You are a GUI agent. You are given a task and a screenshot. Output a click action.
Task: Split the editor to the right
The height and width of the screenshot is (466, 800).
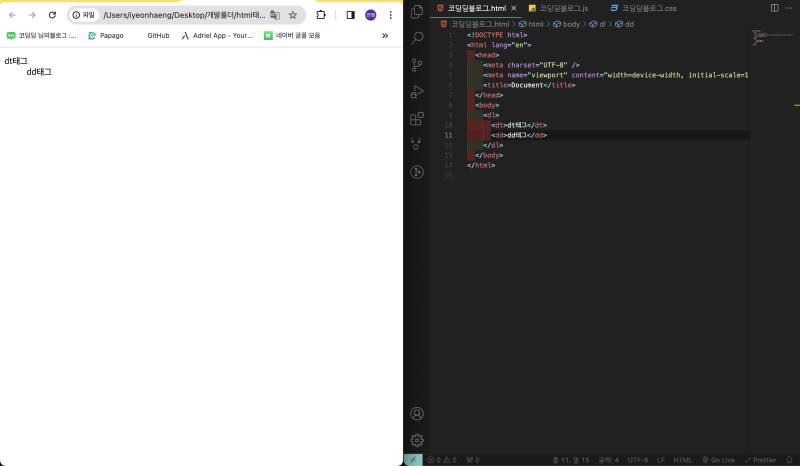[x=774, y=8]
